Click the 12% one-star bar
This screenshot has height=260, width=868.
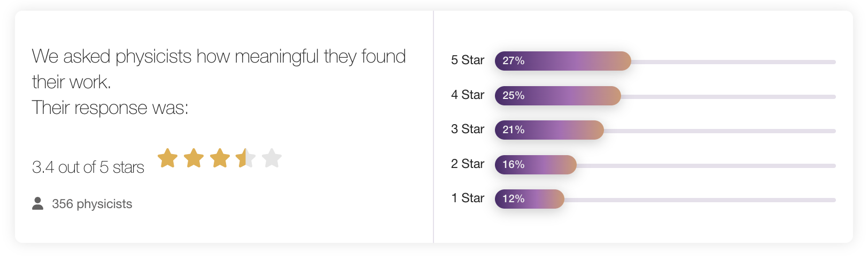pyautogui.click(x=530, y=199)
